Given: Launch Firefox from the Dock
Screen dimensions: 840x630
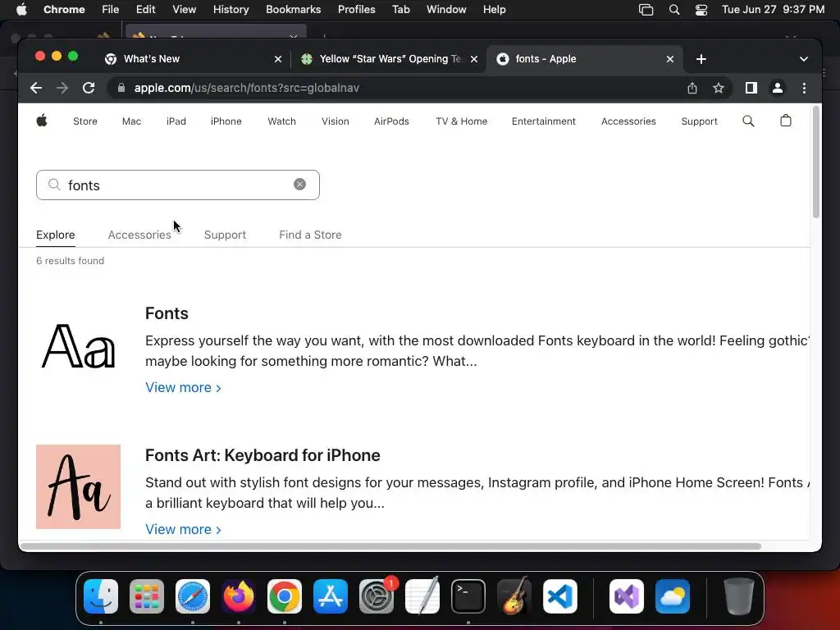Looking at the screenshot, I should coord(239,596).
